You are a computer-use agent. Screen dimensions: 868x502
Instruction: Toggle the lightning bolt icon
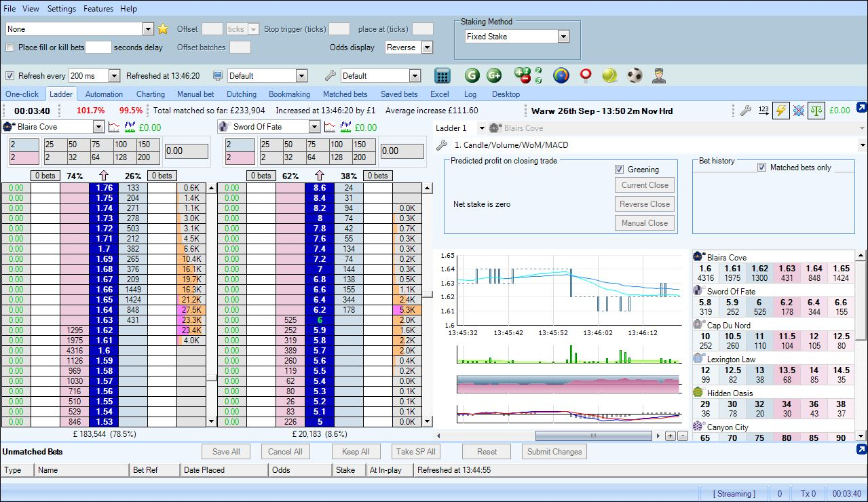click(781, 111)
